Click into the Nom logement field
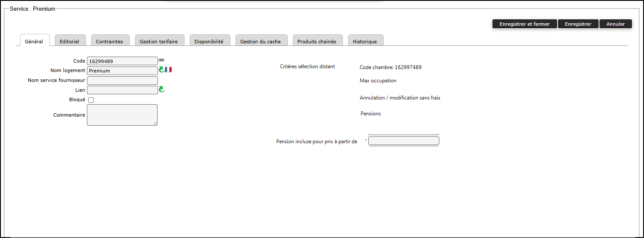Viewport: 644px width, 238px height. pyautogui.click(x=122, y=71)
